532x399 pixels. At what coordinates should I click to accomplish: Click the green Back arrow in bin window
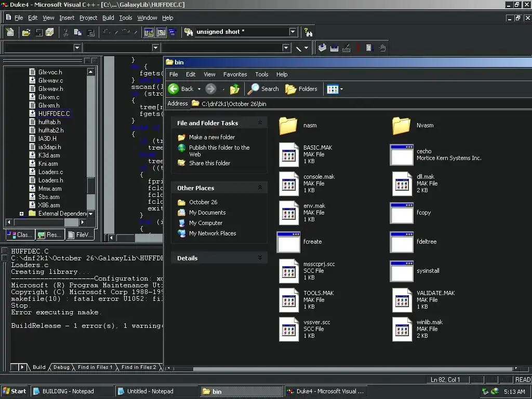click(174, 89)
